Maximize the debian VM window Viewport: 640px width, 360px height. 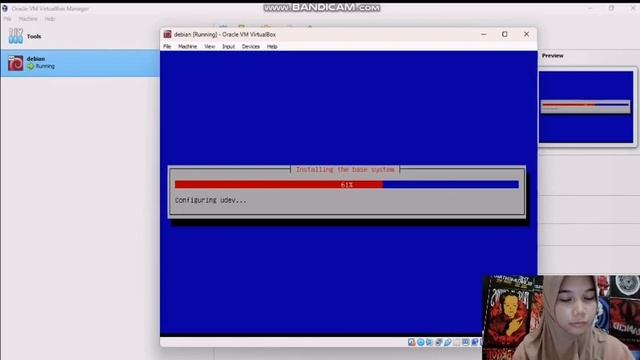[505, 34]
